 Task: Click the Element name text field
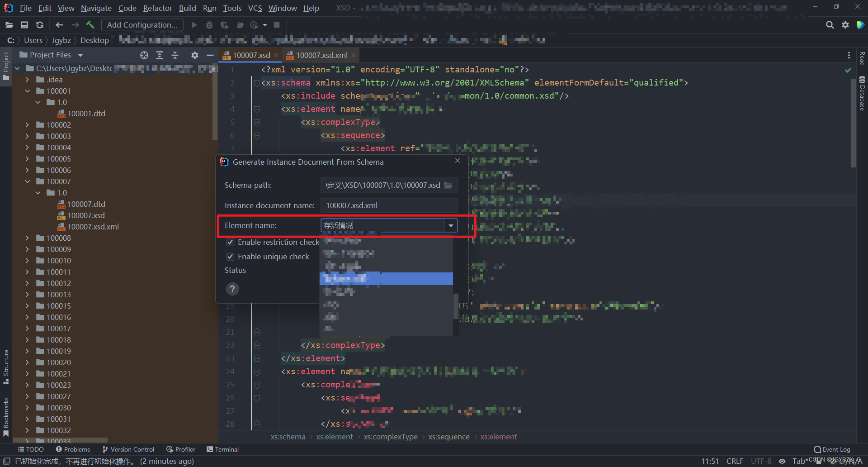(x=383, y=225)
